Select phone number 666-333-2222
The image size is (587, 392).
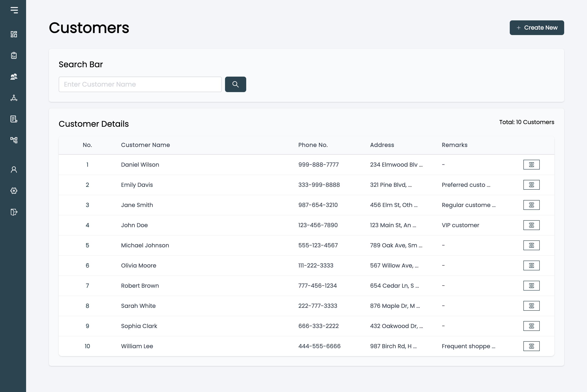pos(318,326)
